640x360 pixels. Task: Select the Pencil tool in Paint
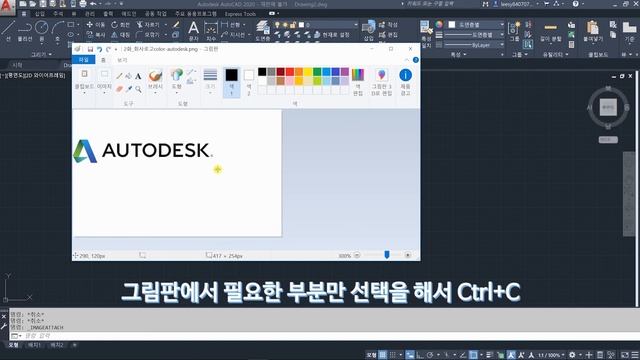pos(119,76)
